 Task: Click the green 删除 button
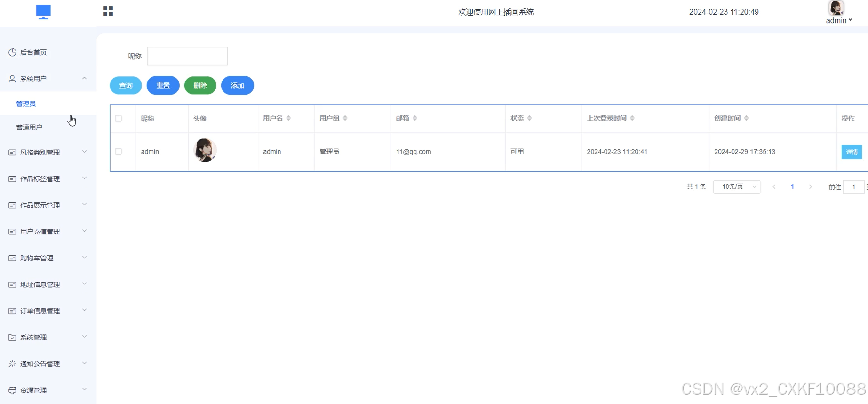click(x=200, y=85)
